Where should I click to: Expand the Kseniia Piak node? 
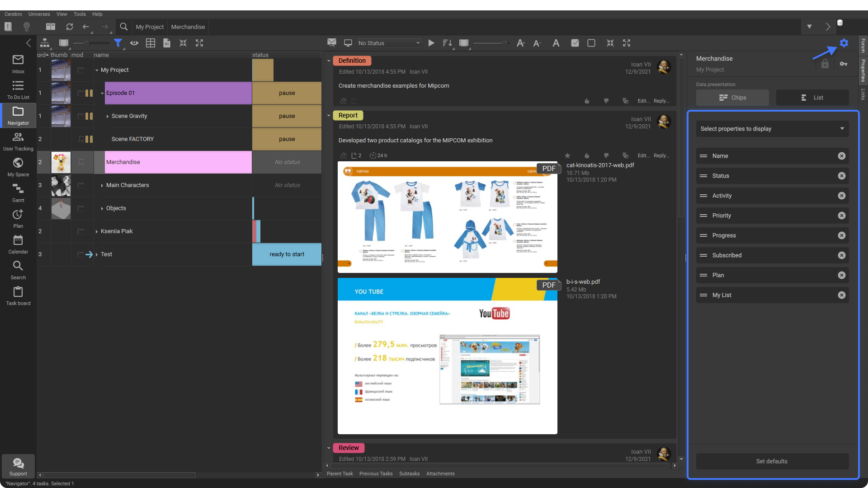(x=97, y=231)
